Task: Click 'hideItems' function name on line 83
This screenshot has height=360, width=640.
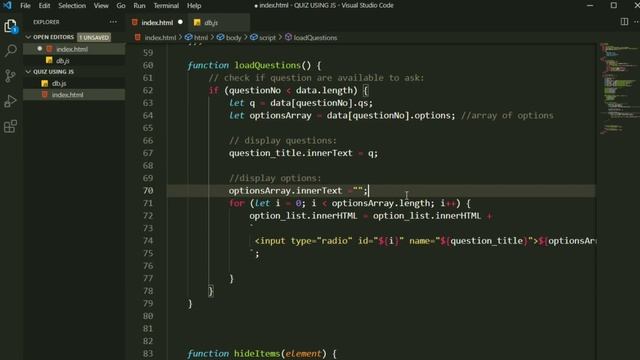Action: pyautogui.click(x=257, y=353)
